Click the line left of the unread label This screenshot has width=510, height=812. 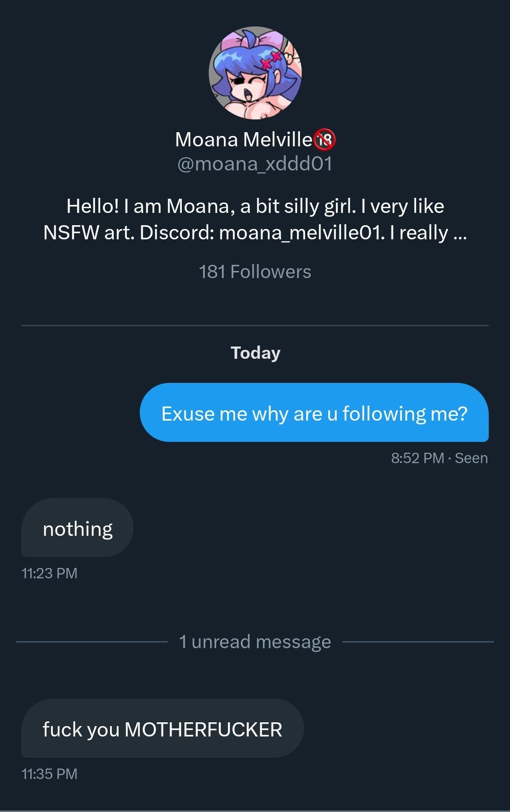pyautogui.click(x=92, y=642)
